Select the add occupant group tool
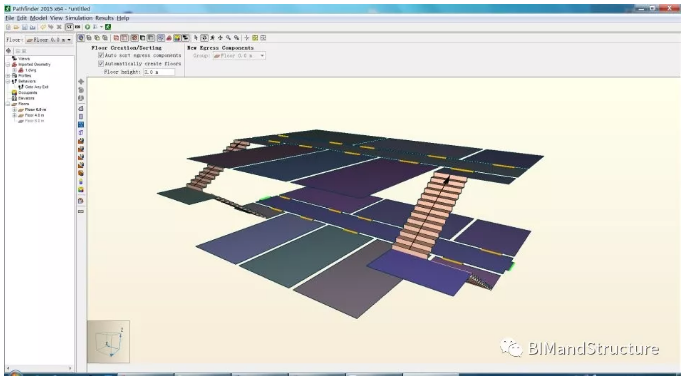The height and width of the screenshot is (380, 687). tap(81, 189)
